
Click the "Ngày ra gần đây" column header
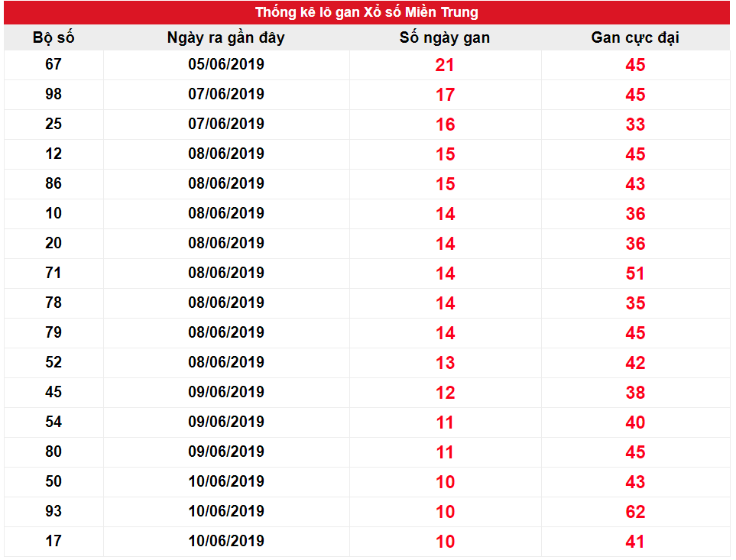[225, 37]
